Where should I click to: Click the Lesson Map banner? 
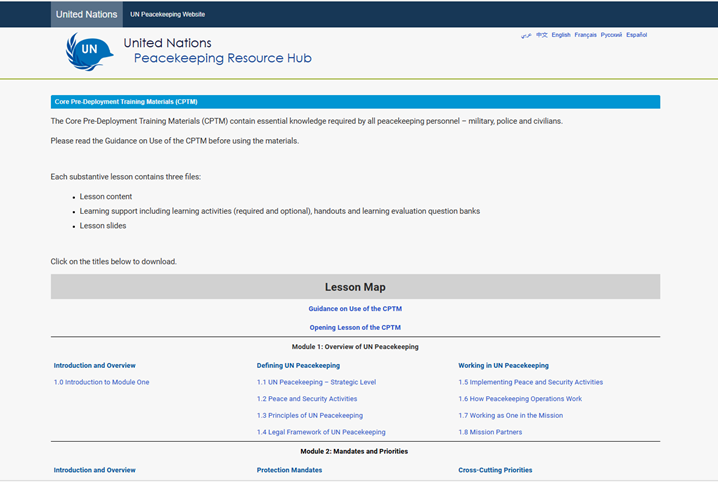coord(355,287)
